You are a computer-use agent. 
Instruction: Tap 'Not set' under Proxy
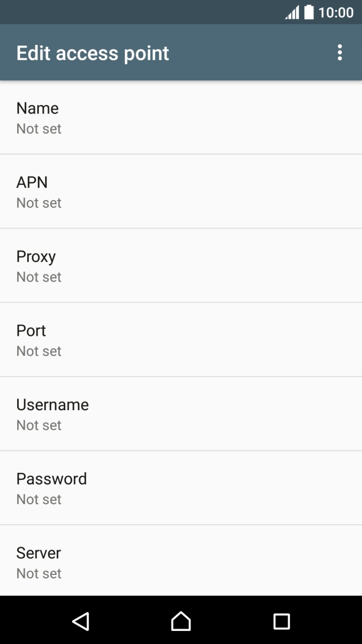(x=39, y=277)
